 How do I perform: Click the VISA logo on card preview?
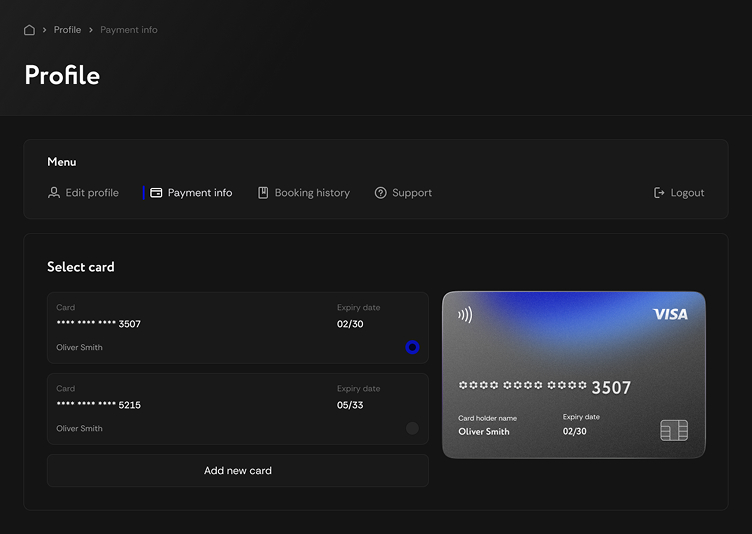tap(670, 314)
